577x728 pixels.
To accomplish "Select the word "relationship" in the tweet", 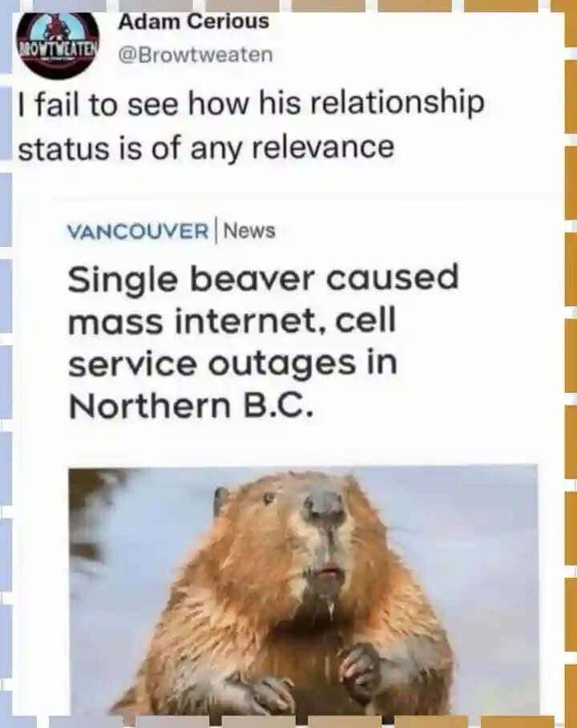I will (397, 103).
